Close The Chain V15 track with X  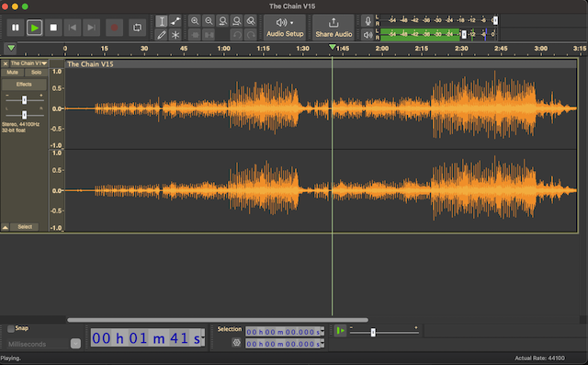pyautogui.click(x=6, y=63)
